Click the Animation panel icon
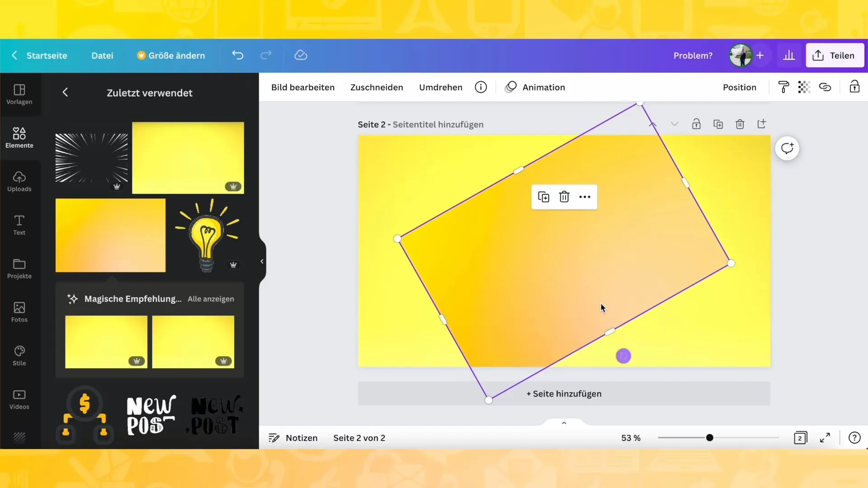This screenshot has height=488, width=868. pos(511,87)
